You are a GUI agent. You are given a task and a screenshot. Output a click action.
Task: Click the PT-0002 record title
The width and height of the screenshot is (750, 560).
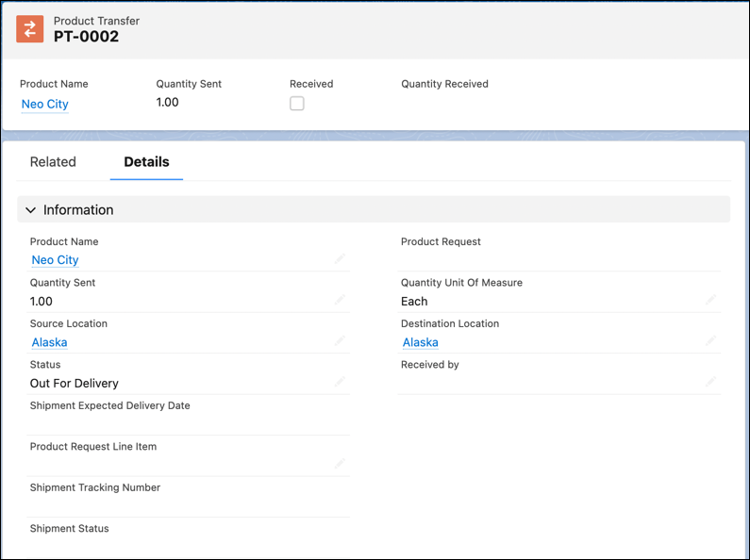(86, 37)
